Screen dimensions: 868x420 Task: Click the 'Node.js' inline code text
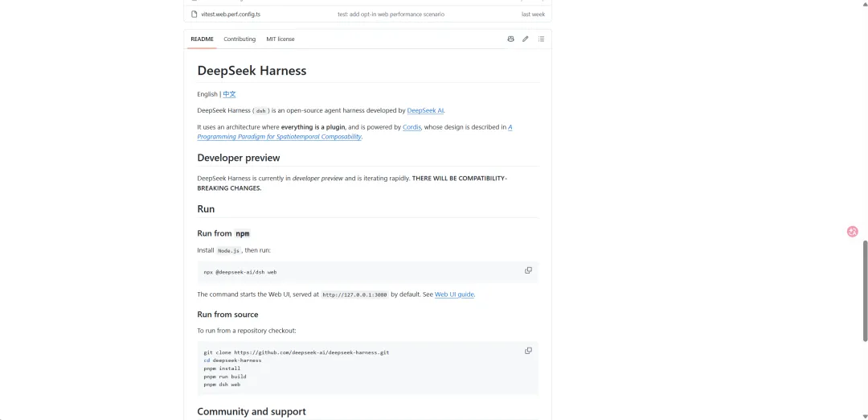228,250
